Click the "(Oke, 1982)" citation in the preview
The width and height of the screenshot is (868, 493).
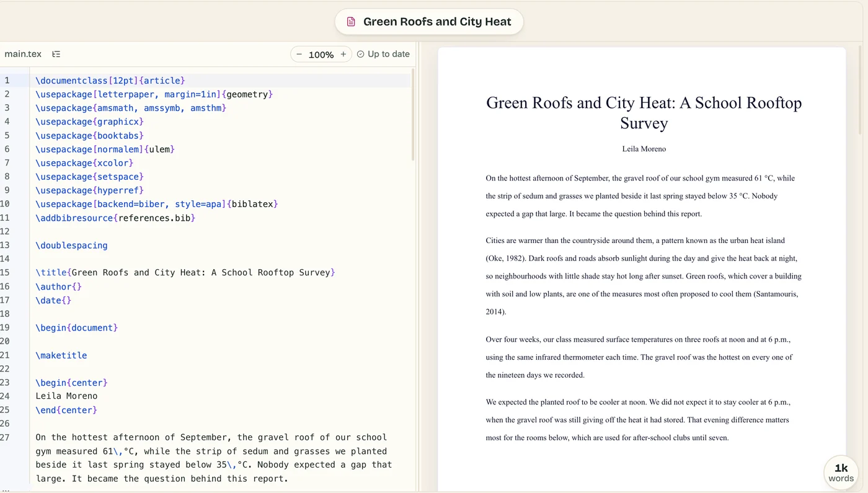[507, 258]
